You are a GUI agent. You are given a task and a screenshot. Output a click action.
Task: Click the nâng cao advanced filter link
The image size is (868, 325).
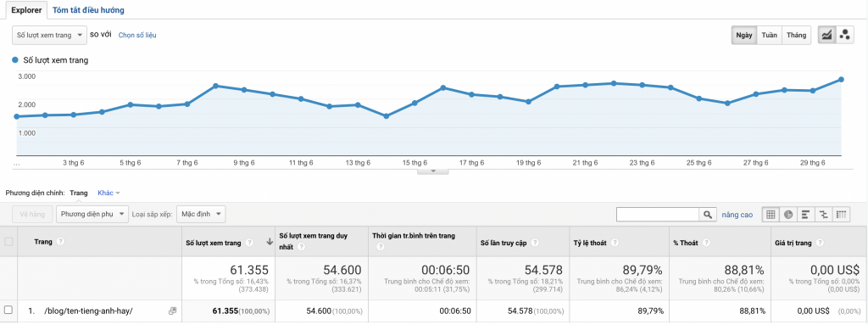point(737,215)
